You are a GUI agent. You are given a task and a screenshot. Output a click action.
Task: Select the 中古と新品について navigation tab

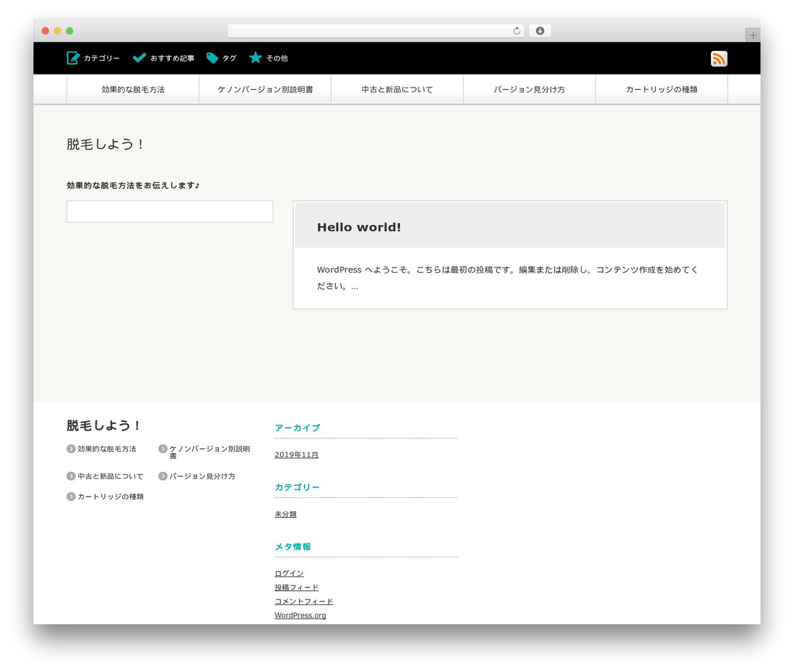pos(397,89)
